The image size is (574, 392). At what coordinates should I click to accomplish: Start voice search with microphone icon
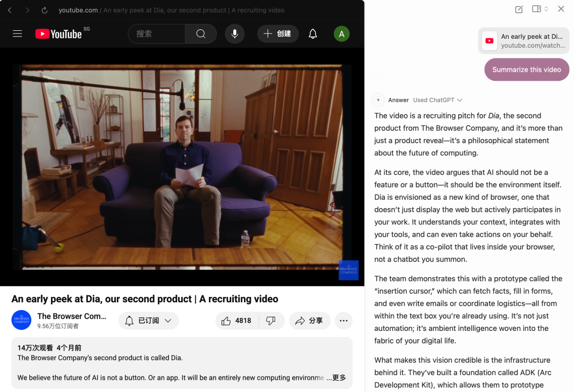point(234,34)
